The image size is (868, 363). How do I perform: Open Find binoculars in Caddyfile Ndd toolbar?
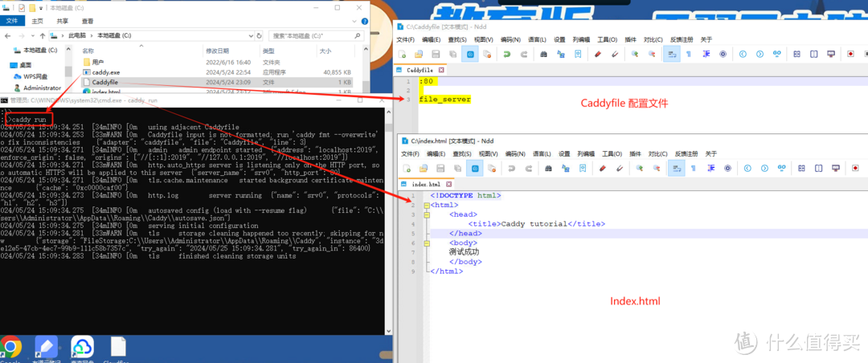pyautogui.click(x=543, y=55)
